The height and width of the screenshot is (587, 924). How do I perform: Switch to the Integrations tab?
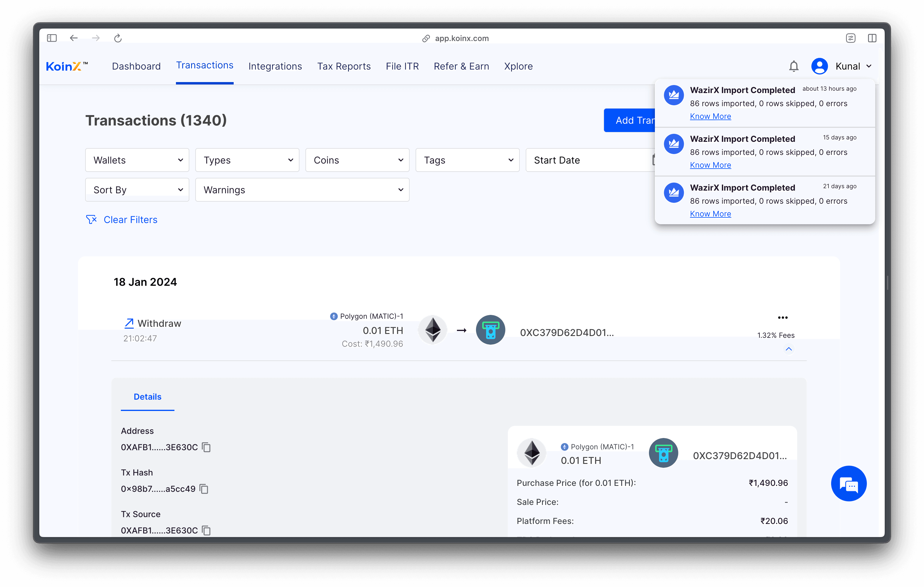click(275, 66)
